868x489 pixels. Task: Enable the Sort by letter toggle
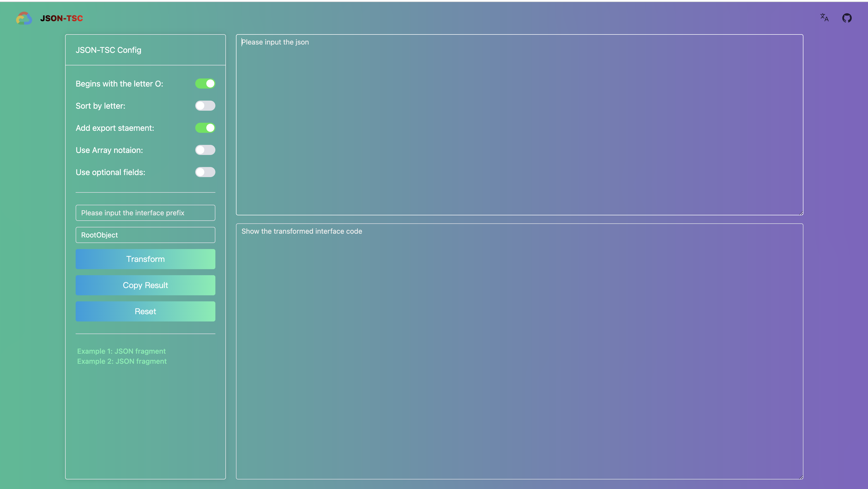click(205, 106)
